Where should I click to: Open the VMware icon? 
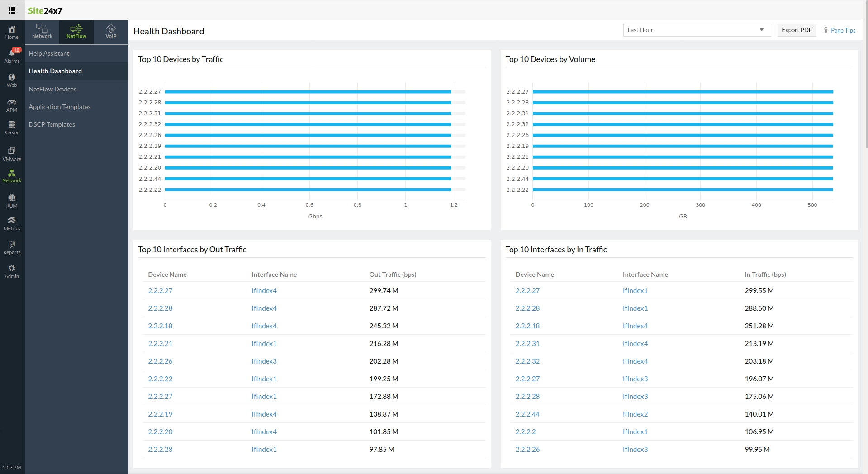pos(12,153)
